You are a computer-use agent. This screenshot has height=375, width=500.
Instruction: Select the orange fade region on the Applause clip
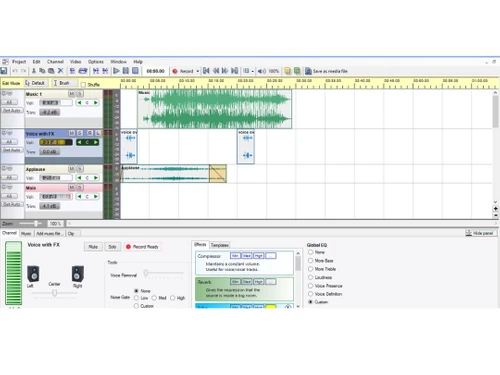[218, 173]
